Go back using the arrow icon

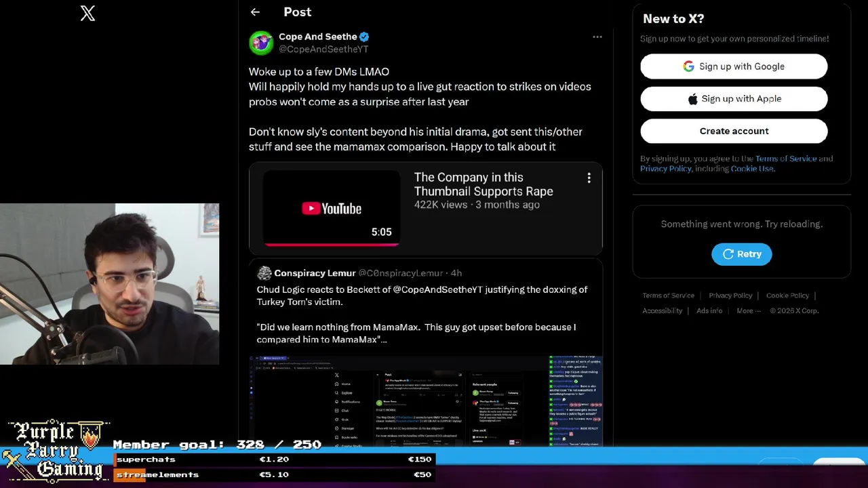coord(255,12)
